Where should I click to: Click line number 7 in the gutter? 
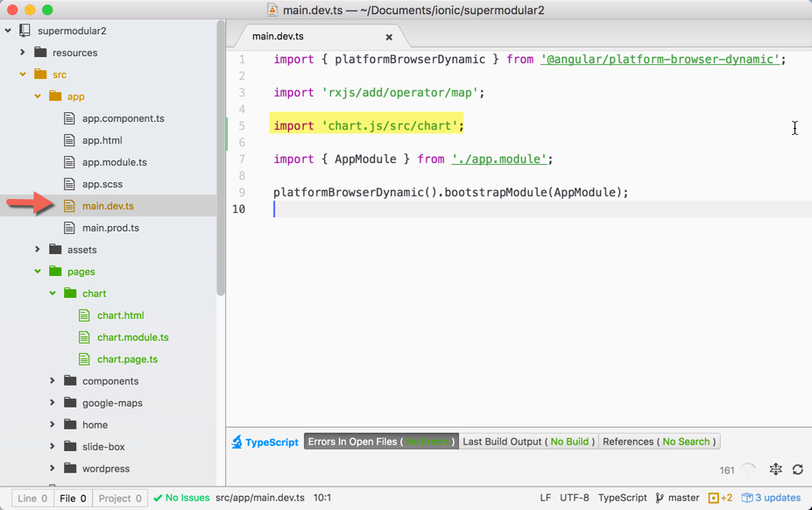point(242,159)
